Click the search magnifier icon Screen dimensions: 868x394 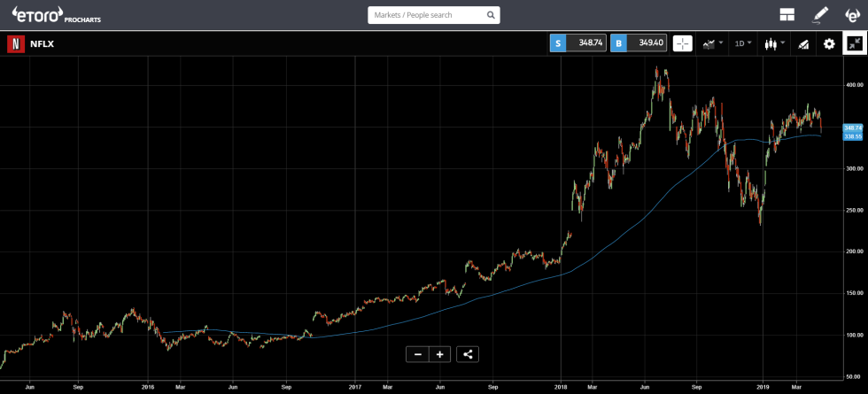(x=490, y=15)
